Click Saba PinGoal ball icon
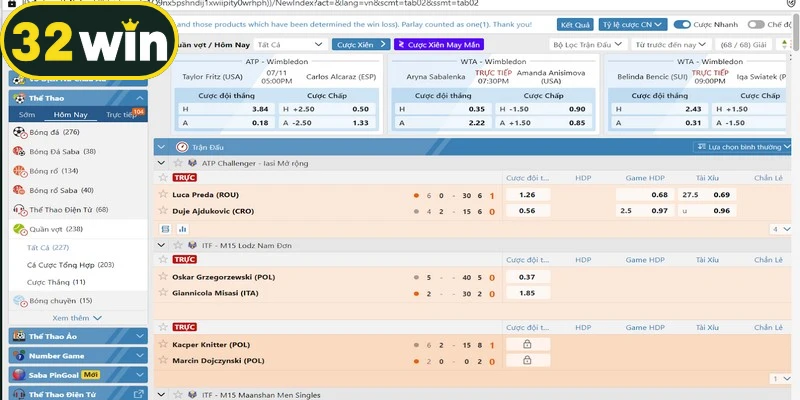 [x=19, y=374]
